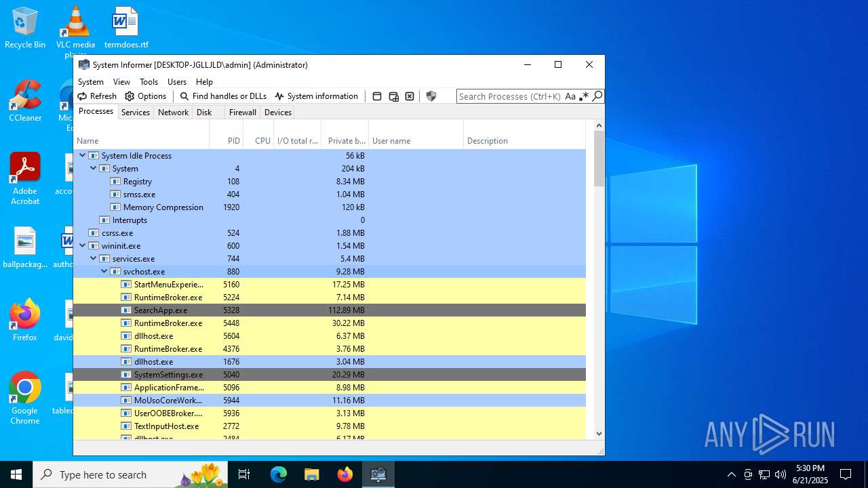The image size is (868, 488).
Task: Select the Interrupts row
Action: (330, 220)
